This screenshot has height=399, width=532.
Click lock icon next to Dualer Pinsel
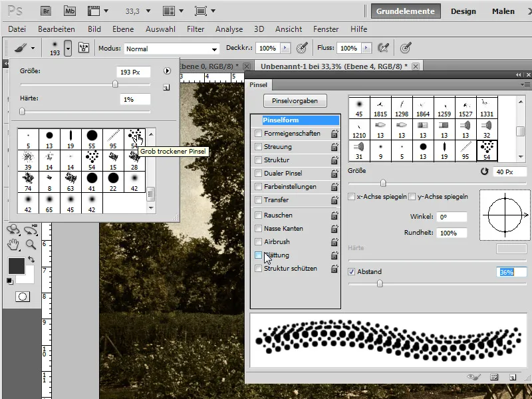(x=334, y=174)
